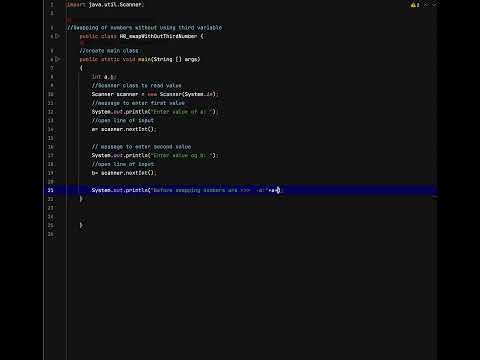Click the closing brace on line 22
The image size is (480, 360).
pyautogui.click(x=81, y=199)
